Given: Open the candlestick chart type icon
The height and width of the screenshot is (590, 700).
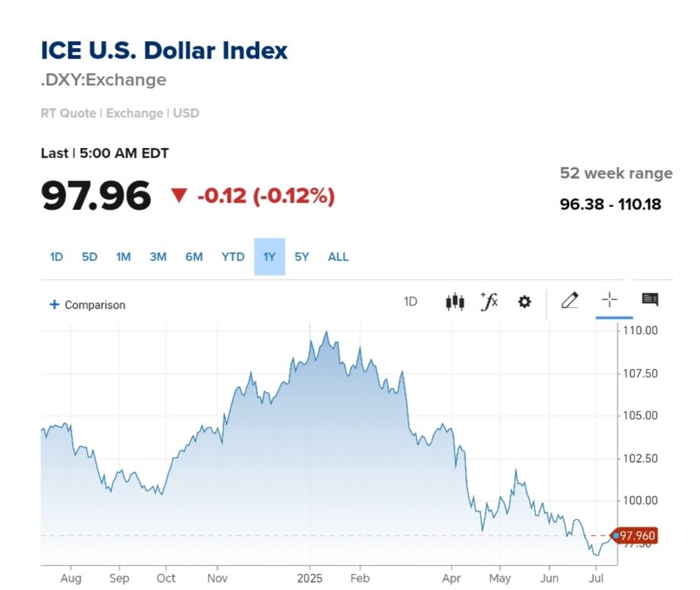Looking at the screenshot, I should 455,302.
